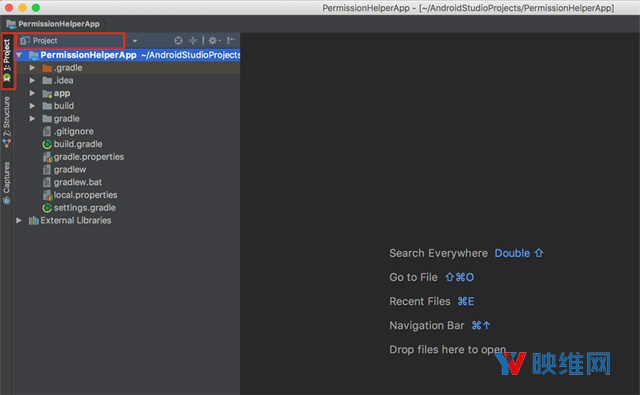Screen dimensions: 640x395
Task: Click the gradle folder icon
Action: click(x=47, y=119)
